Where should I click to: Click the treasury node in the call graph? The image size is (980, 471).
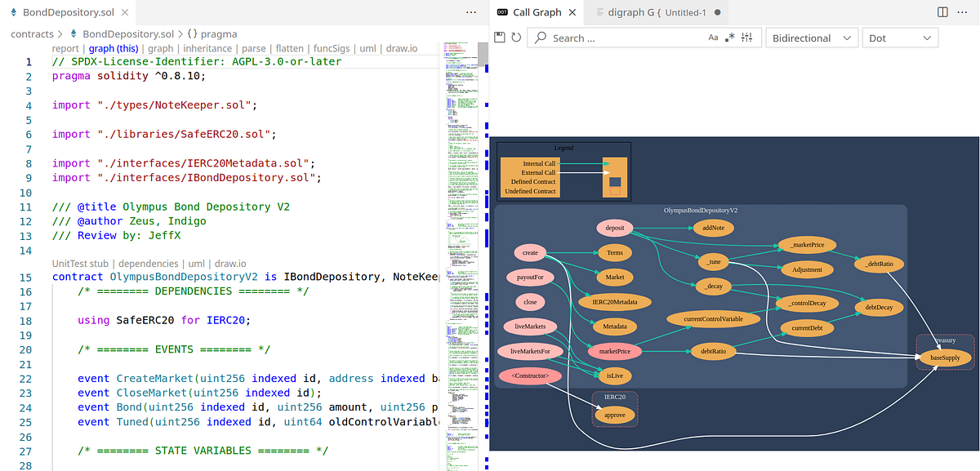click(944, 340)
